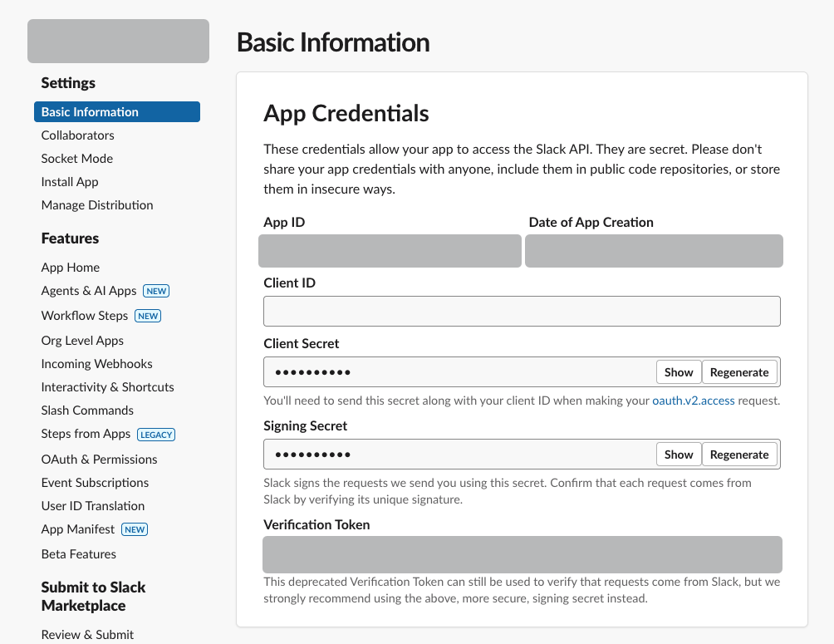Open Socket Mode settings
834x644 pixels.
(76, 158)
